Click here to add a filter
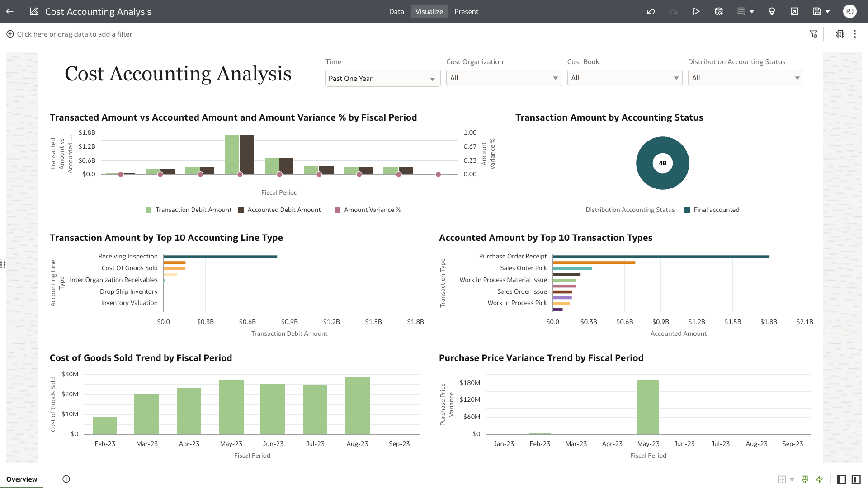Screen dimensions: 868x488 click(75, 34)
